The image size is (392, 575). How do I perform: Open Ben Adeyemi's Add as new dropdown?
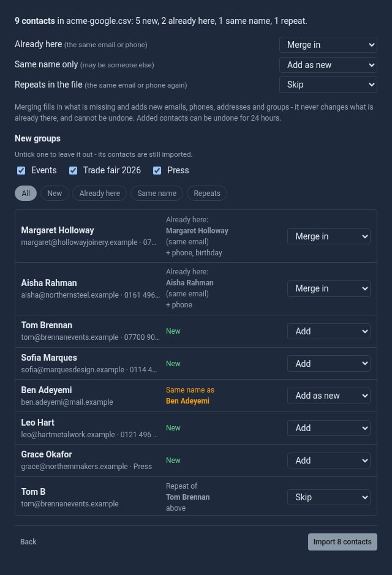pyautogui.click(x=328, y=396)
